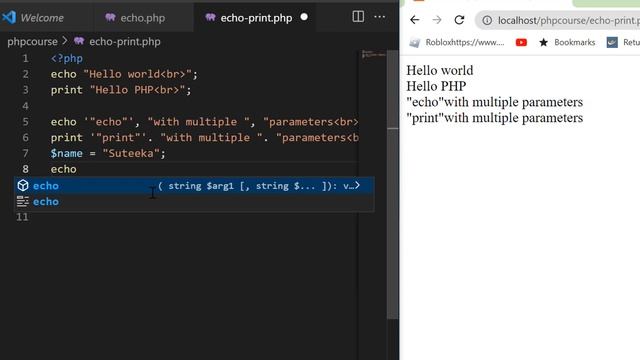
Task: Click the PHP icon in the breadcrumb
Action: click(79, 41)
